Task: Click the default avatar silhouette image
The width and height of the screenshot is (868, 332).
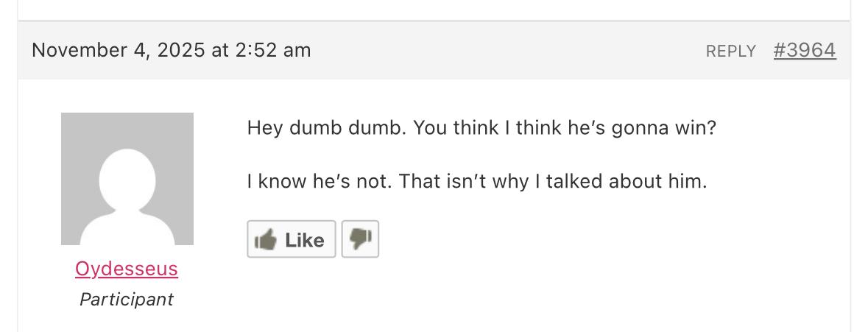Action: [x=127, y=179]
